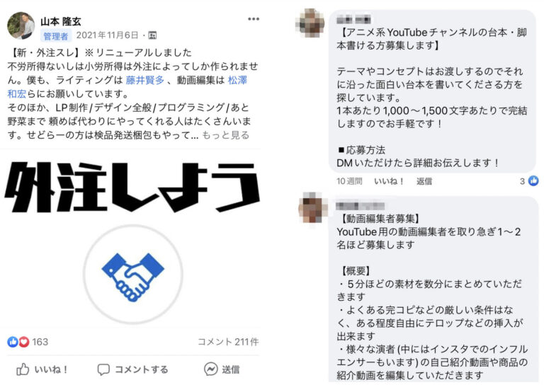Click the 2021年11月6日 post timestamp
This screenshot has width=544, height=392.
pyautogui.click(x=107, y=35)
